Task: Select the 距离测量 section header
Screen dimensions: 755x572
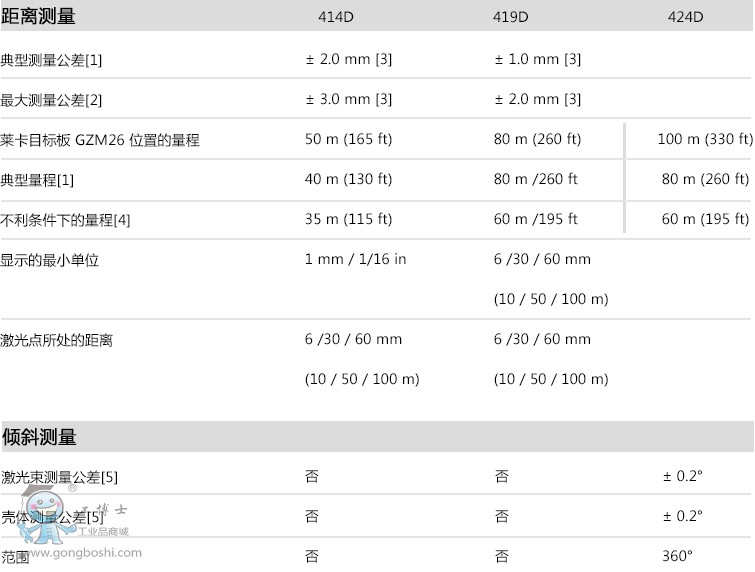Action: [x=38, y=16]
